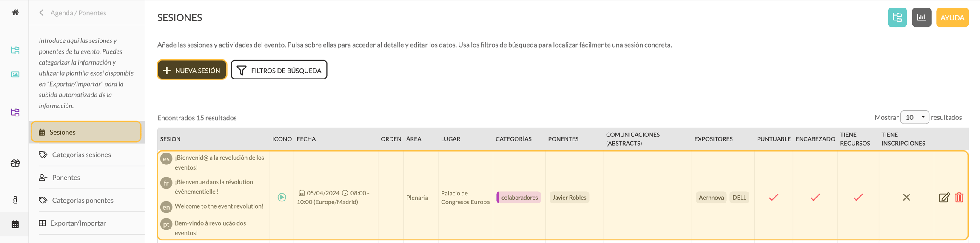The width and height of the screenshot is (980, 243).
Task: Click the AYUDA help button
Action: coord(952,17)
